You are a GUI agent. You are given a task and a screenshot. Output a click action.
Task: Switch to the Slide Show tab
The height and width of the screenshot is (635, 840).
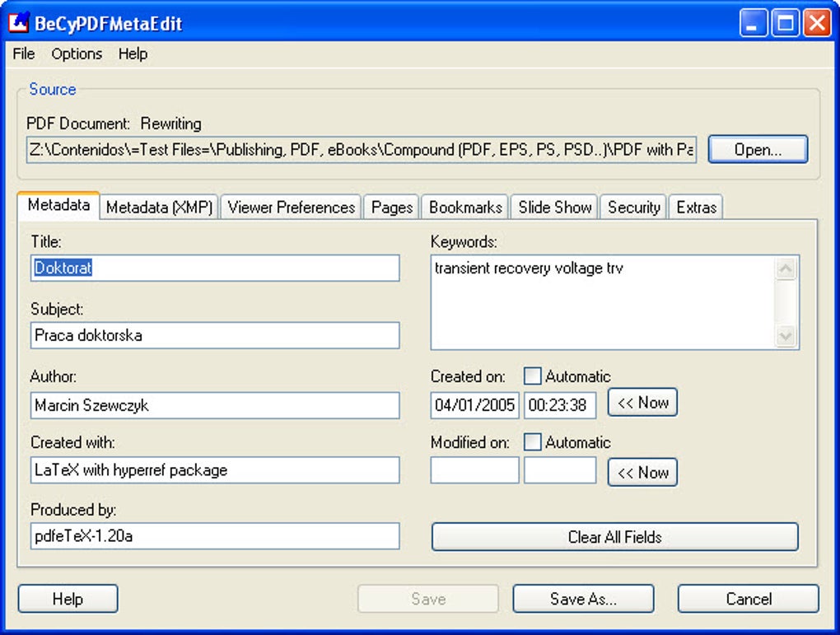pyautogui.click(x=554, y=207)
